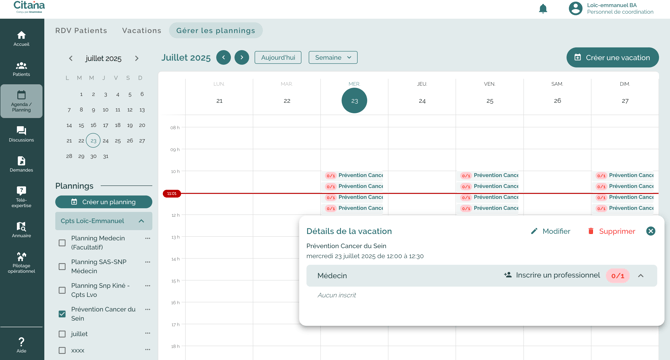Check Planning SAS-SNP Médecin checkbox

[62, 266]
